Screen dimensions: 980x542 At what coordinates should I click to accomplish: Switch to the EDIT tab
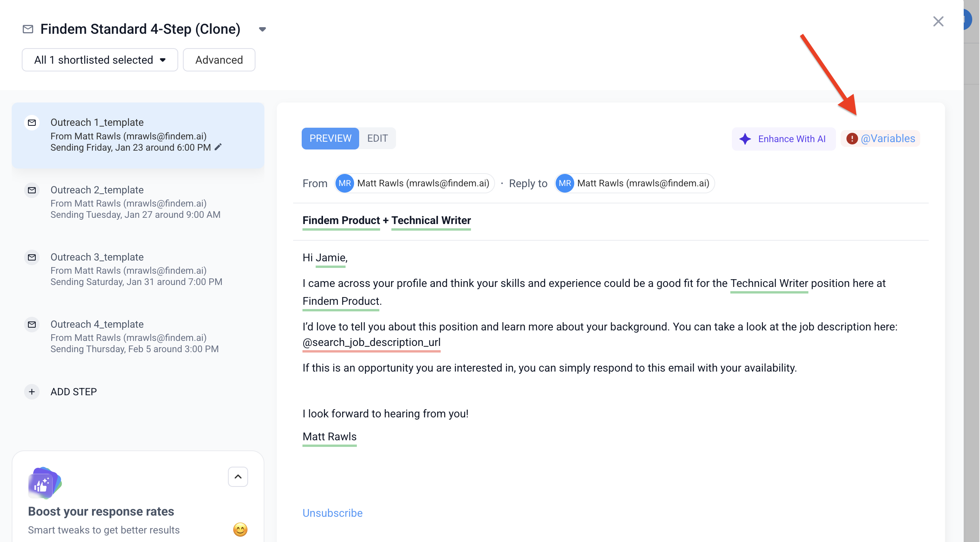click(377, 138)
